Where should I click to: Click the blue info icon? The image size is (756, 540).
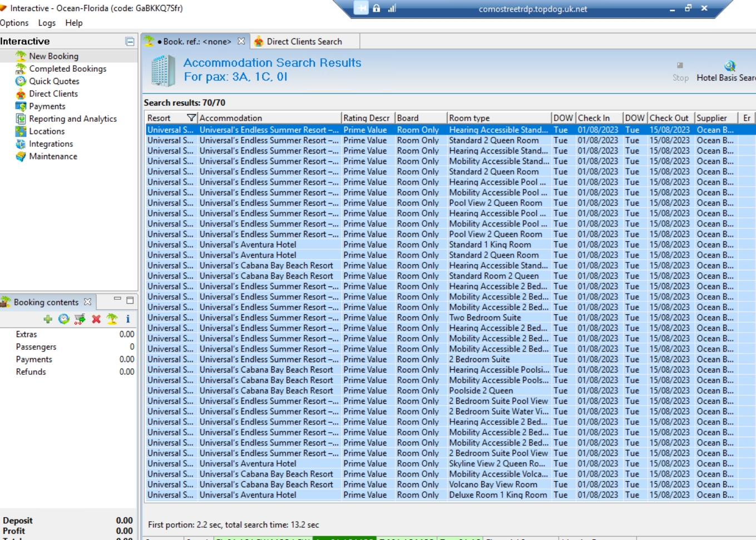pyautogui.click(x=128, y=319)
